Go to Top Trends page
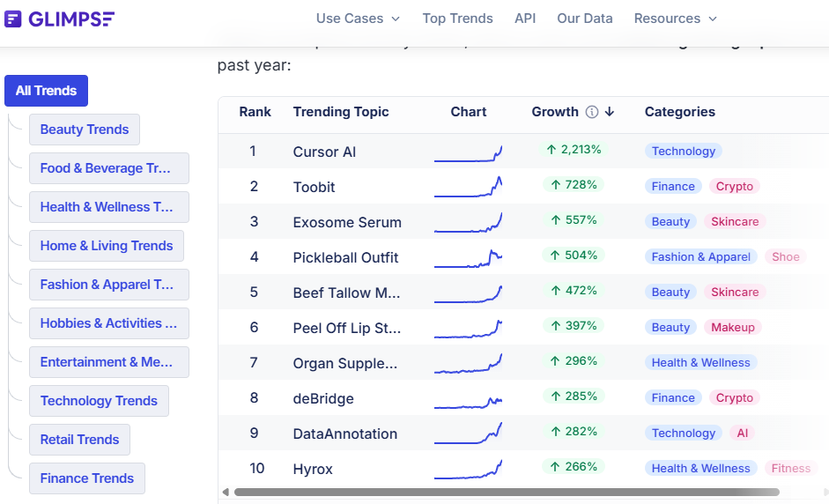Viewport: 829px width, 504px height. tap(457, 19)
